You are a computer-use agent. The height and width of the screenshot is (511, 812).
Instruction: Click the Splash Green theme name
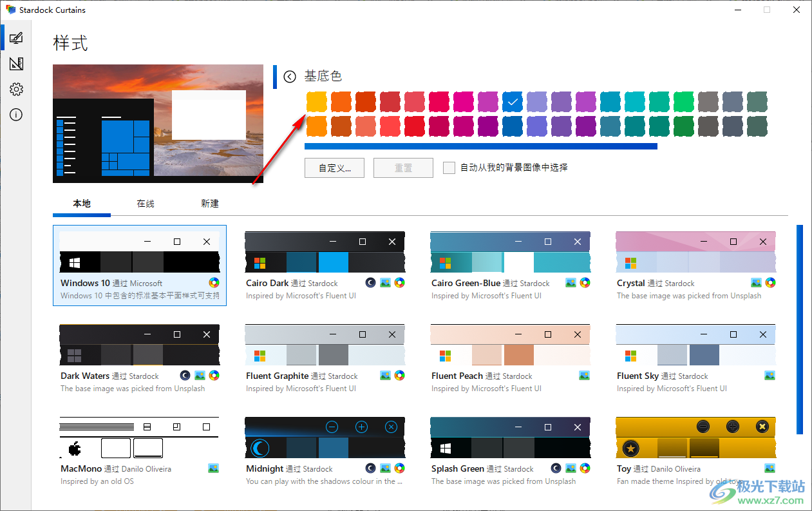(457, 468)
